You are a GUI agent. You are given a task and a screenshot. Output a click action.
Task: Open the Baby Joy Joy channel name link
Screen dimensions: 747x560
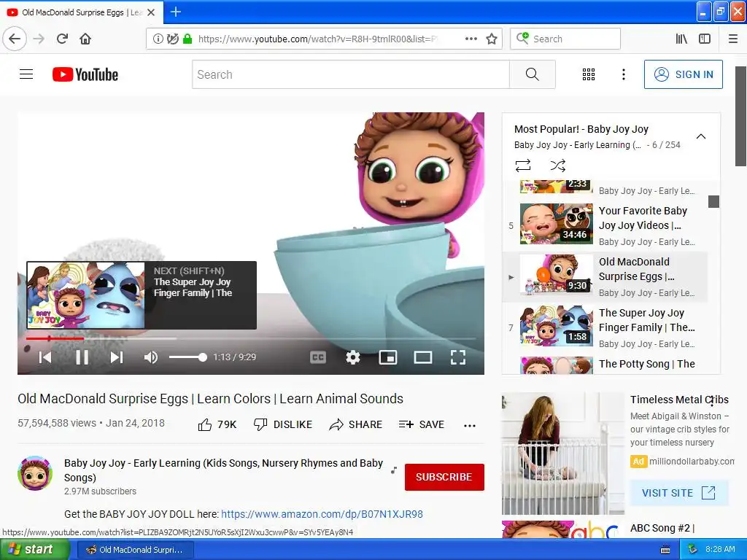click(x=223, y=470)
